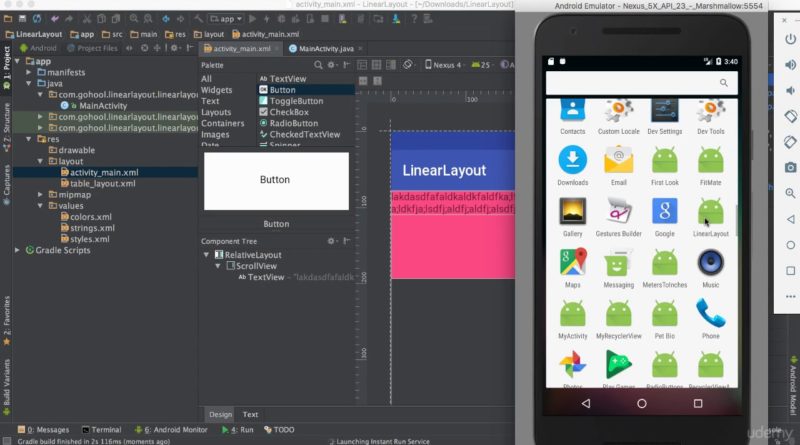Select Layouts category in palette
800x445 pixels.
click(216, 112)
